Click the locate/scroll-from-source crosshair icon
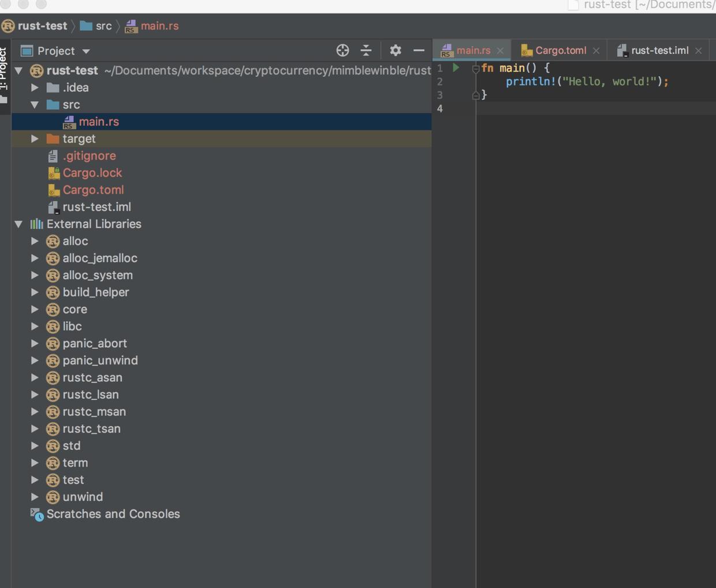This screenshot has width=716, height=588. point(342,50)
